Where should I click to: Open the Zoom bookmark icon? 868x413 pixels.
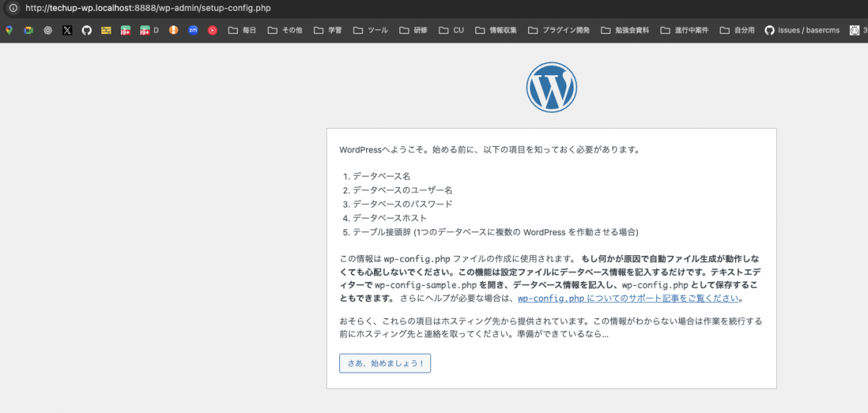click(192, 30)
